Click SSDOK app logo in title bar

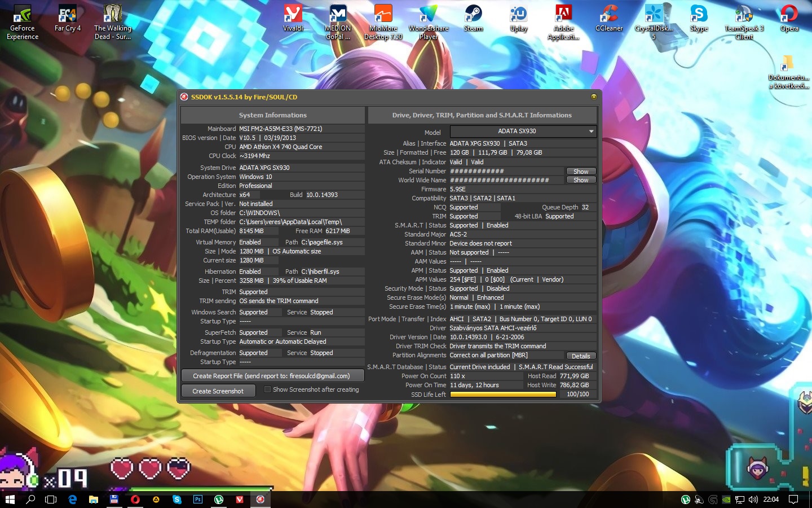click(184, 97)
